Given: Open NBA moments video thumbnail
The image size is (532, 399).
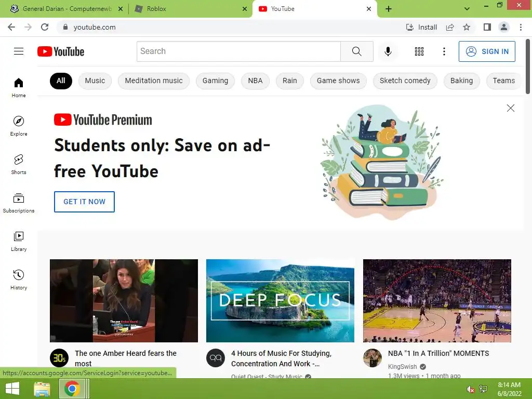Looking at the screenshot, I should coord(437,301).
